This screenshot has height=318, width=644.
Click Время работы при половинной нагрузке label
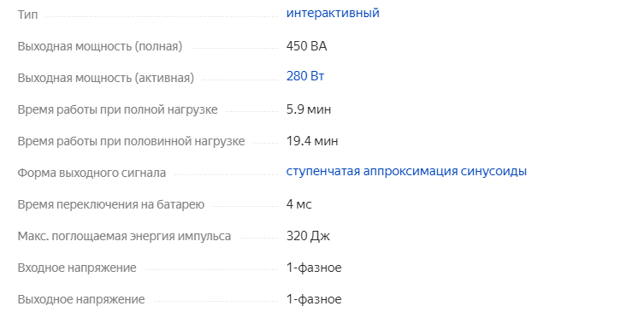[x=131, y=142]
